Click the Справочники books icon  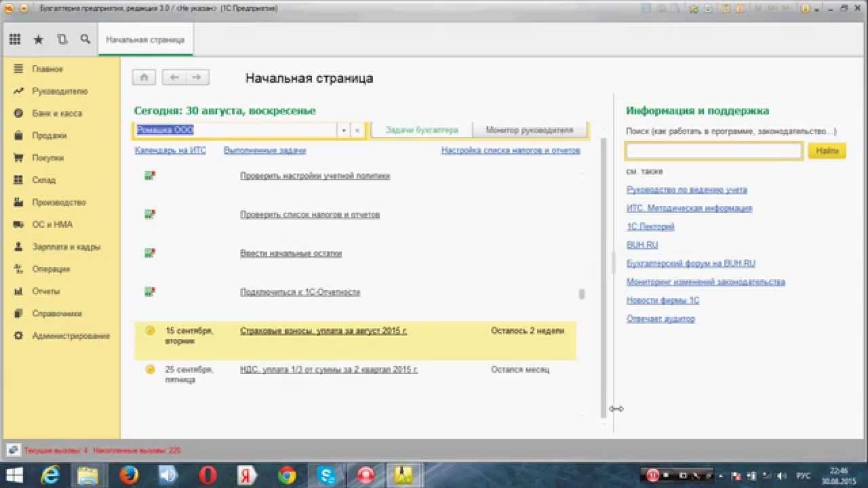click(x=18, y=314)
